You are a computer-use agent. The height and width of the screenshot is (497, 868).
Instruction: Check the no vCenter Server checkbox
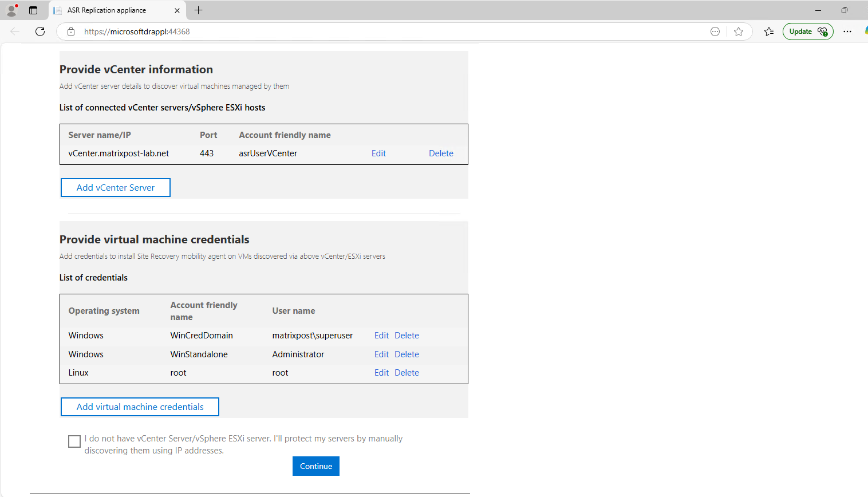point(74,441)
